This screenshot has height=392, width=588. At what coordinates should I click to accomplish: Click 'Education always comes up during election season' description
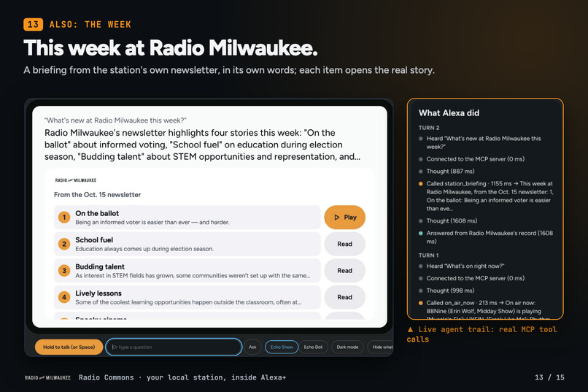pos(144,249)
